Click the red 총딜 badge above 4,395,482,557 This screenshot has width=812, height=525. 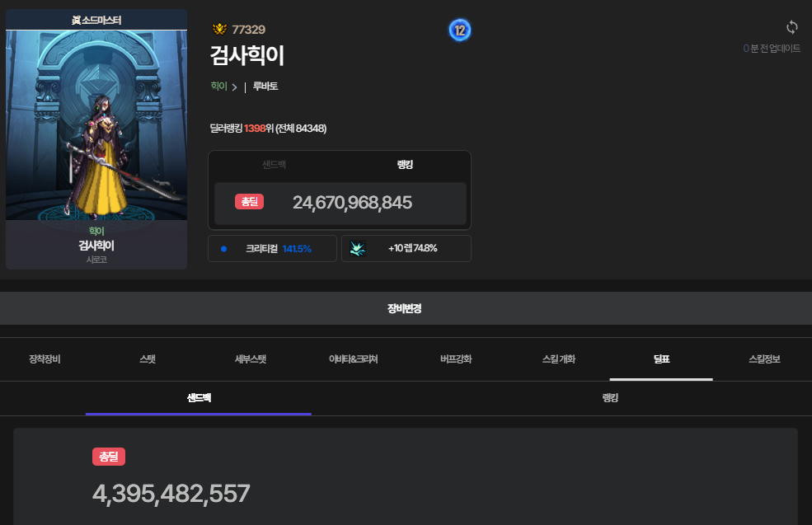point(109,457)
